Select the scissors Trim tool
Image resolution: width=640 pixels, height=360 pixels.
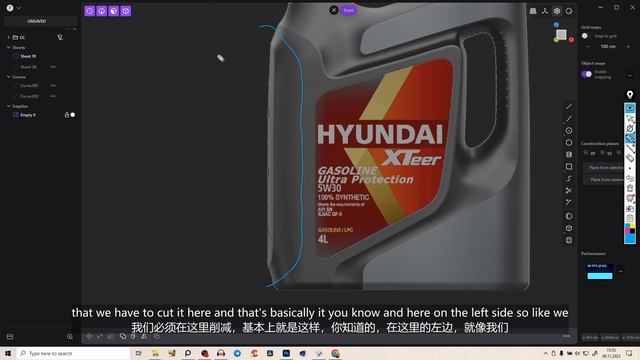569,191
